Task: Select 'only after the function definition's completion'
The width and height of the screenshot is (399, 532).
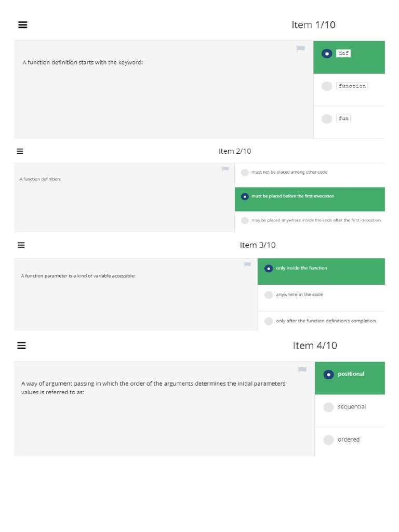Action: (269, 321)
